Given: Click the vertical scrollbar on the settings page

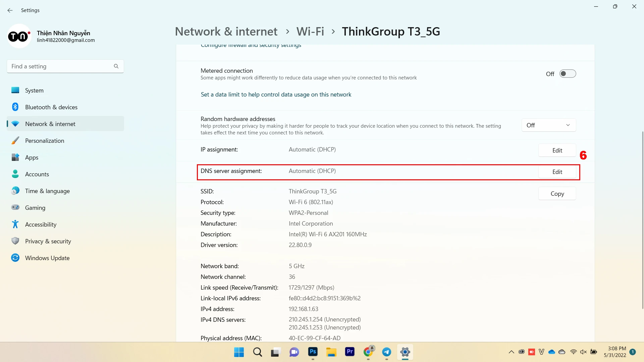Looking at the screenshot, I should tap(643, 220).
